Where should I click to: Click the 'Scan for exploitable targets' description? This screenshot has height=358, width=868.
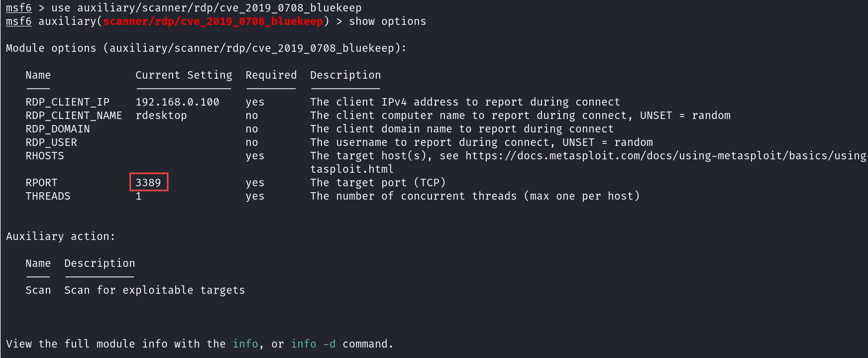click(154, 290)
